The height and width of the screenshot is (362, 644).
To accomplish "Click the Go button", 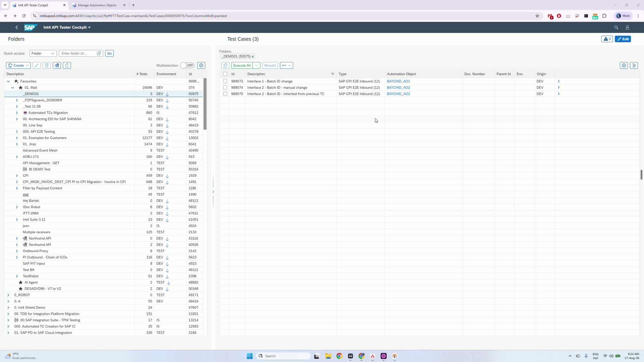I will (x=109, y=53).
